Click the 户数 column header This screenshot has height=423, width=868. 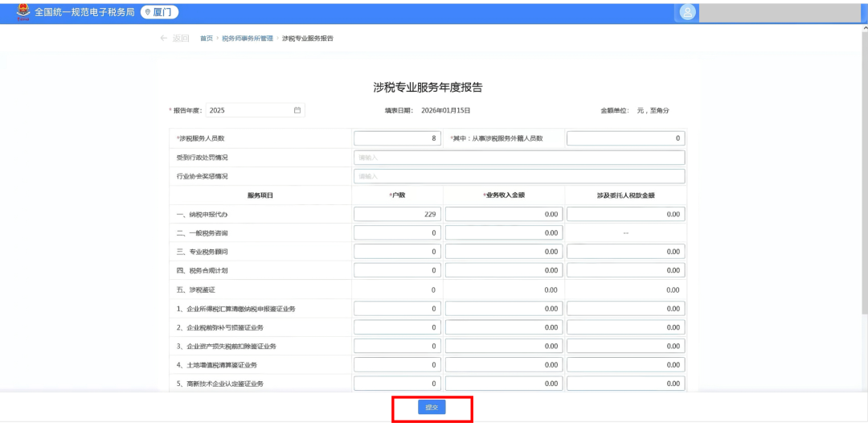click(398, 195)
